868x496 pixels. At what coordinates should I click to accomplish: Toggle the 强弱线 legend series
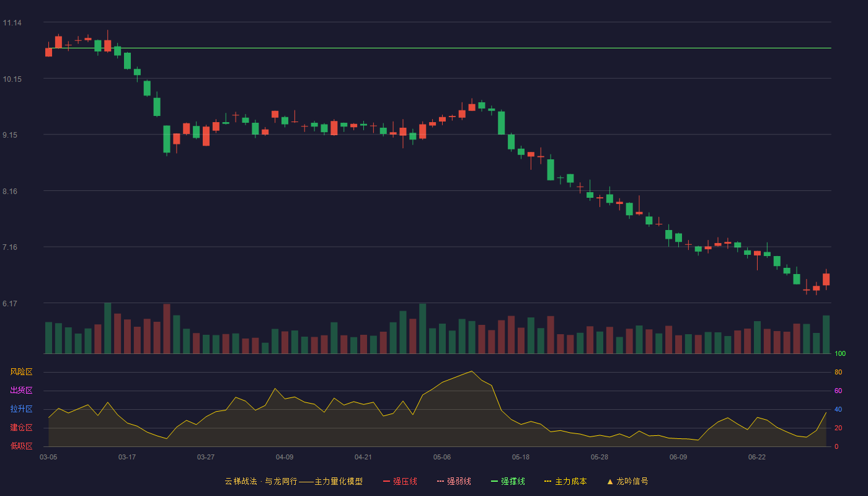[454, 481]
